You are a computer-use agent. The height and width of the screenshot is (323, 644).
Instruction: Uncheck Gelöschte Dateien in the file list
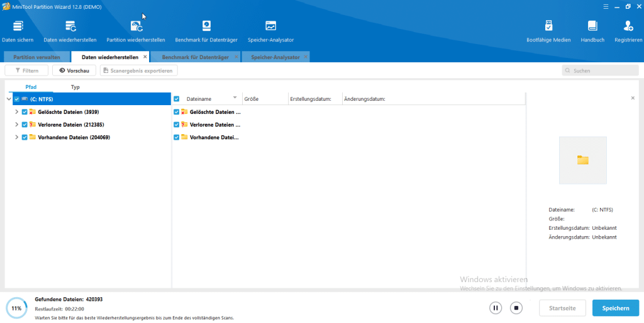point(177,112)
